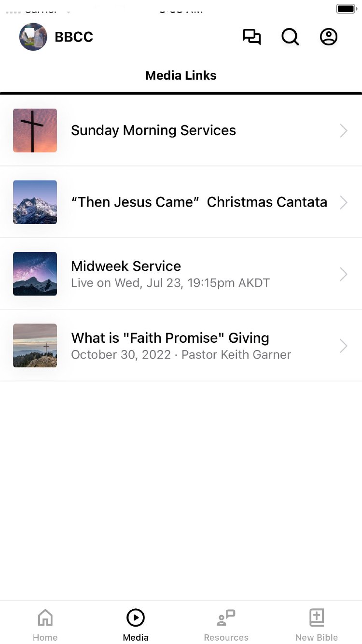Tap the cross sunset thumbnail
Viewport: 362px width, 644px height.
tap(35, 130)
